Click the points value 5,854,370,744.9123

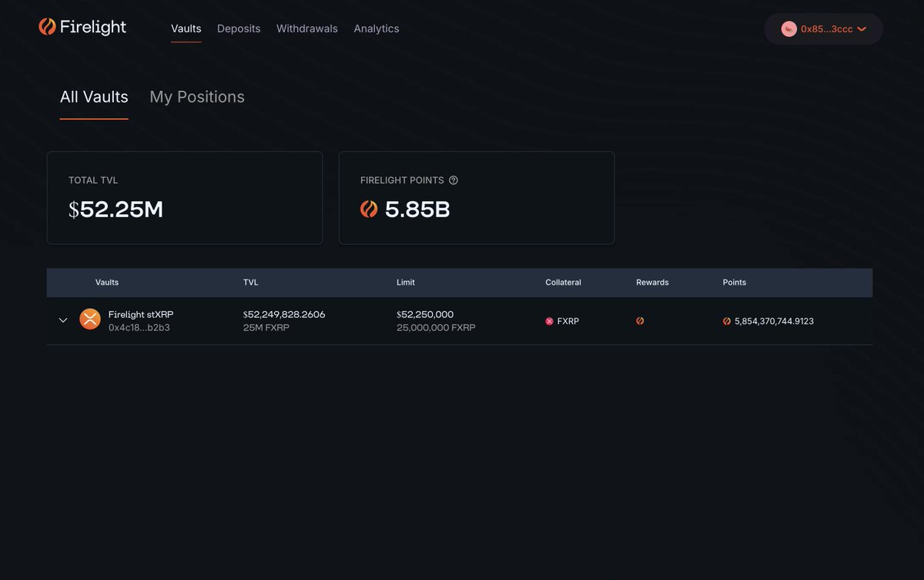(774, 321)
